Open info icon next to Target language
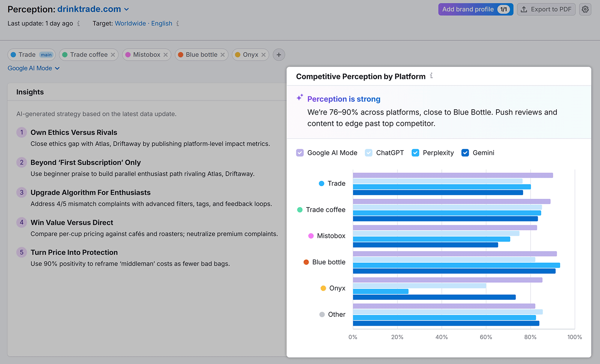Image resolution: width=600 pixels, height=364 pixels. [x=177, y=23]
